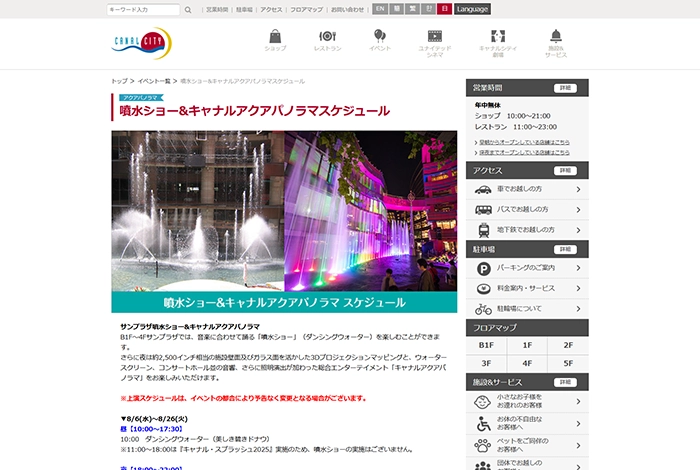Open the ショップ shopping bag icon
The image size is (700, 470).
275,36
